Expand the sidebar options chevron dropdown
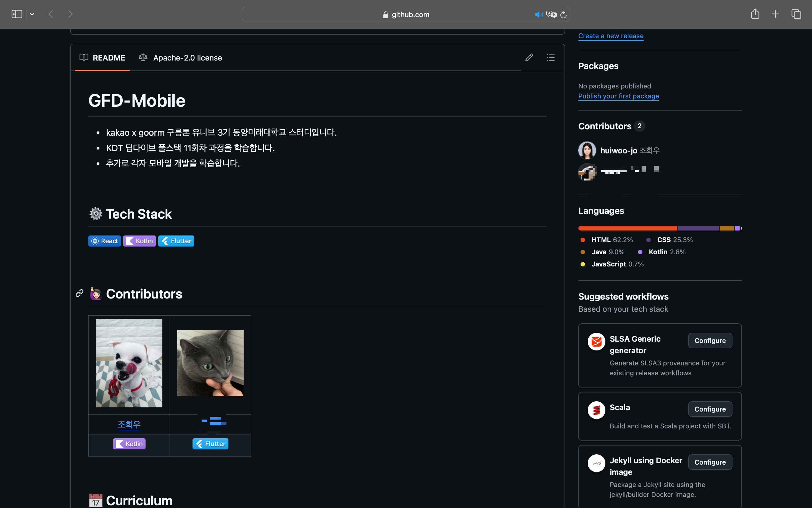This screenshot has height=508, width=812. [x=32, y=14]
